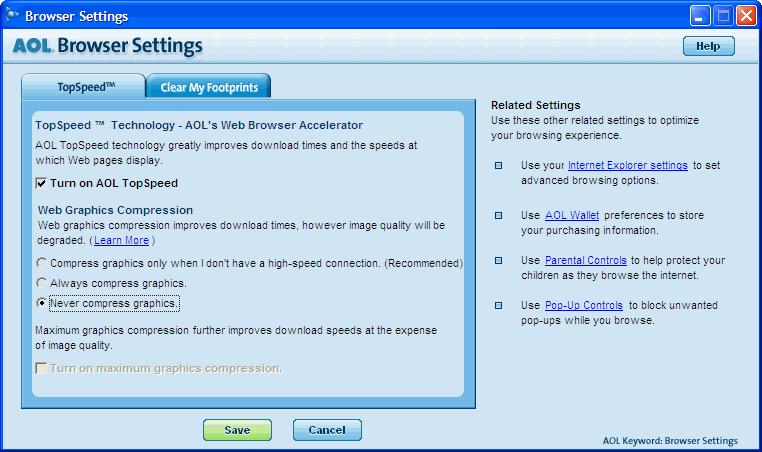
Task: Click bullet icon beside Pop-Up Controls
Action: 499,306
